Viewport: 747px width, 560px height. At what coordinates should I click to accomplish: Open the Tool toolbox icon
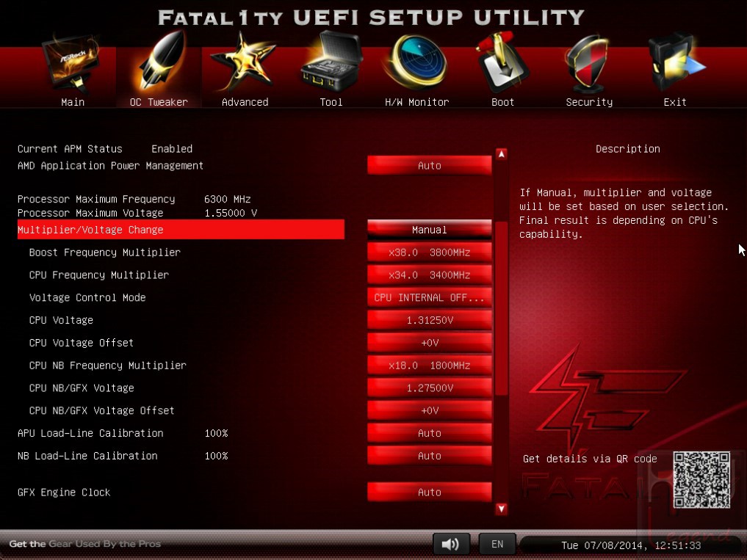331,62
